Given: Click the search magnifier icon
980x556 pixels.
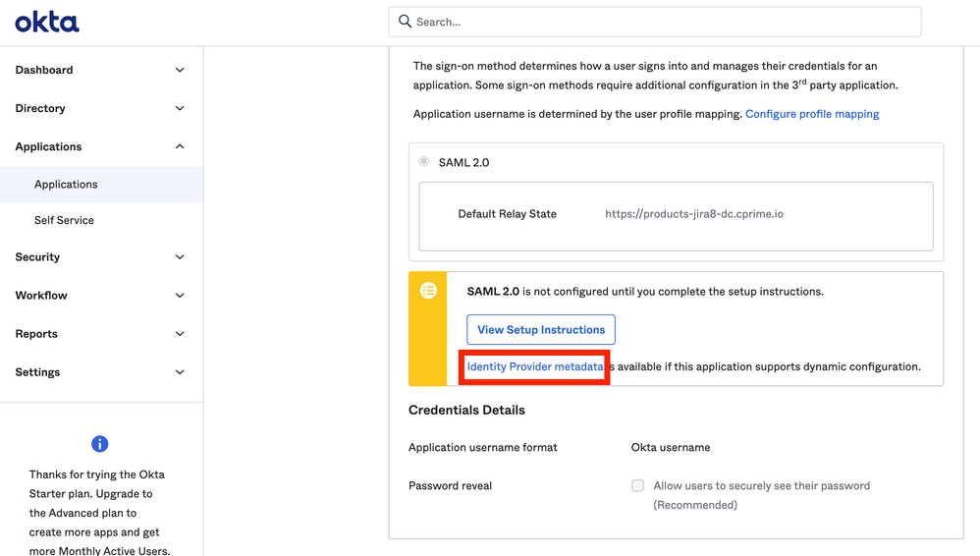Looking at the screenshot, I should pyautogui.click(x=405, y=22).
